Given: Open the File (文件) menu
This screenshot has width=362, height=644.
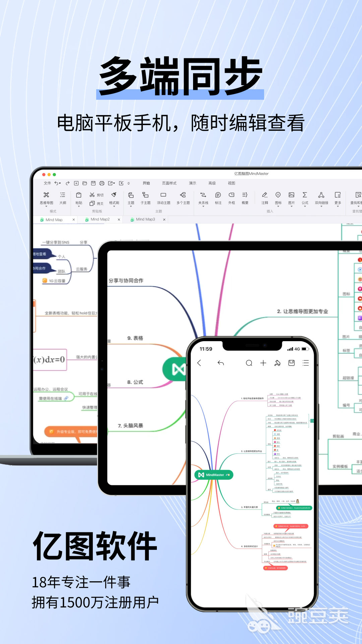Looking at the screenshot, I should (47, 183).
